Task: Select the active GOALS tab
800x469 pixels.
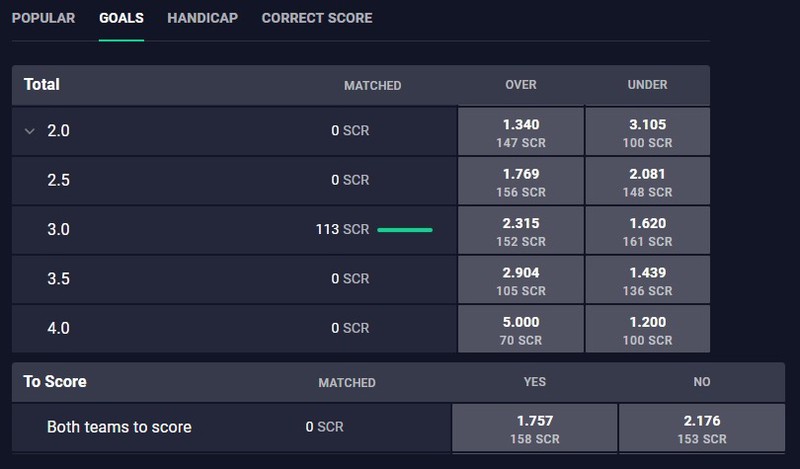Action: (x=121, y=18)
